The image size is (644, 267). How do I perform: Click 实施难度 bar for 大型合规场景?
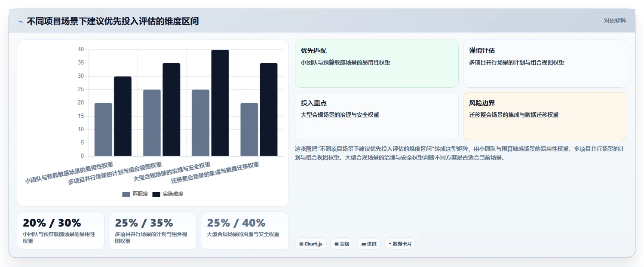click(220, 103)
